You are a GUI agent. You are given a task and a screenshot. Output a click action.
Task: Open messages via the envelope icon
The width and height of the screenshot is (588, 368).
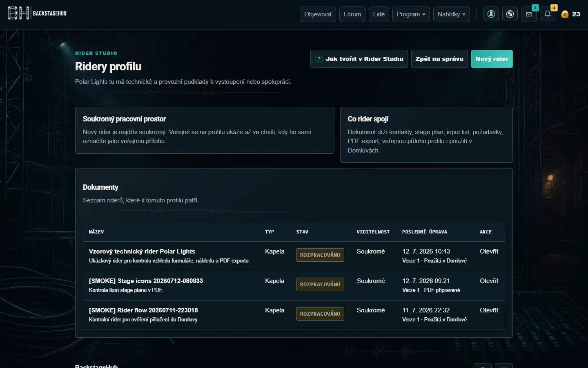(x=529, y=14)
